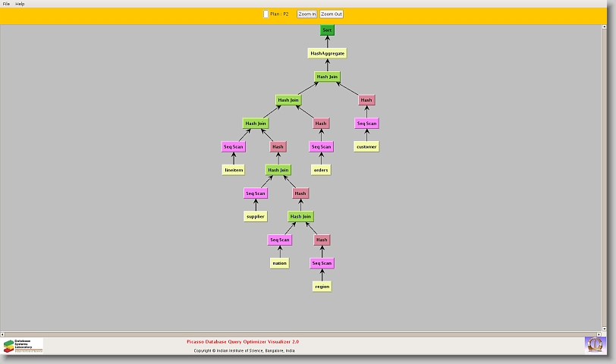Select the region table node
Image resolution: width=616 pixels, height=364 pixels.
pyautogui.click(x=322, y=287)
